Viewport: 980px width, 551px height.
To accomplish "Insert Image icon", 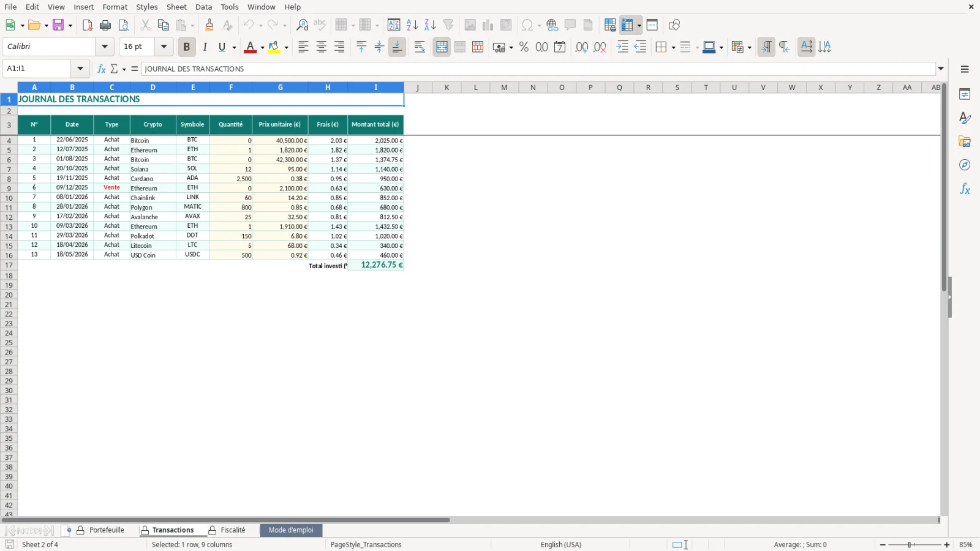I will [470, 25].
